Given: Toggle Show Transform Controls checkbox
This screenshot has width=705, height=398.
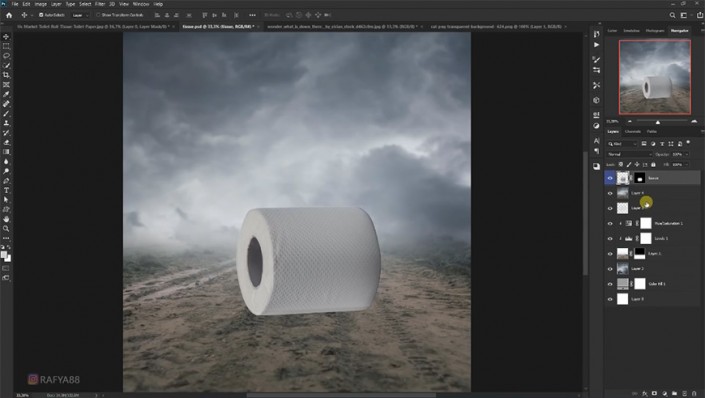Looking at the screenshot, I should point(98,15).
